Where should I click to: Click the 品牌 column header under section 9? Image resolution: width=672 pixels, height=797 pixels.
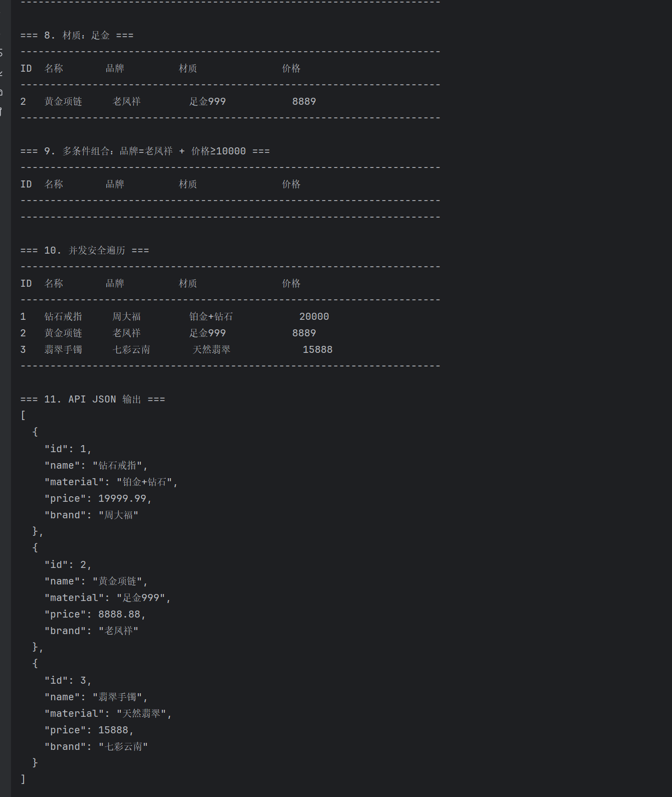click(115, 184)
